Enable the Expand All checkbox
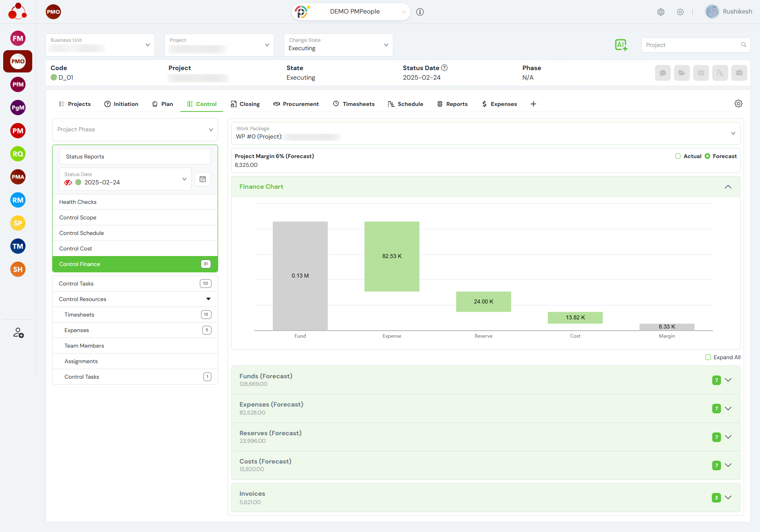Screen dimensions: 760x532 [708, 357]
